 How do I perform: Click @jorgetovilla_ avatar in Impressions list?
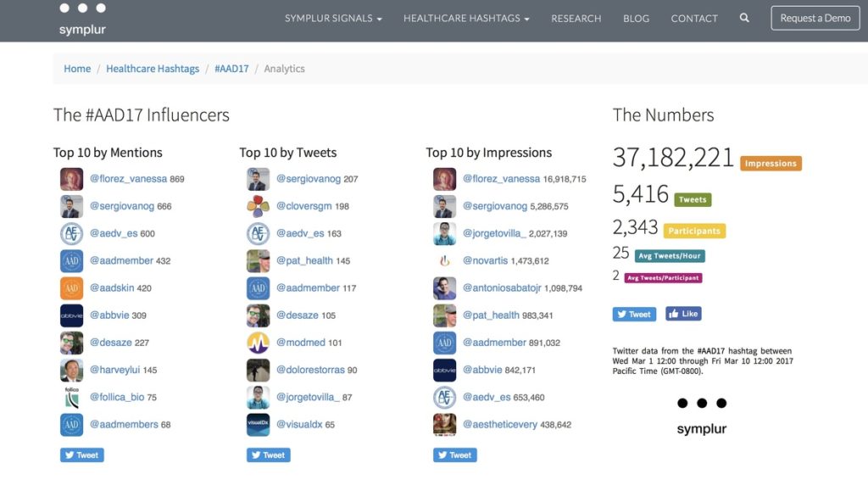pos(444,233)
